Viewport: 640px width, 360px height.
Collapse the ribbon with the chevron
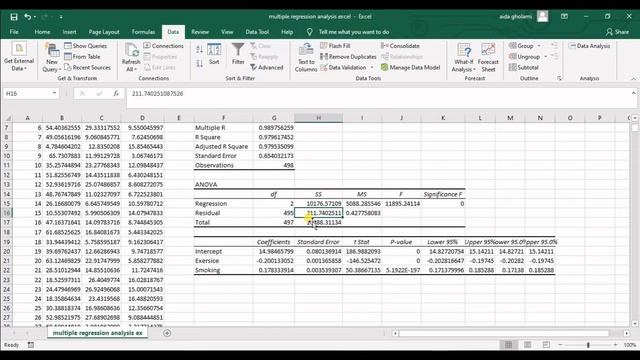click(x=633, y=79)
